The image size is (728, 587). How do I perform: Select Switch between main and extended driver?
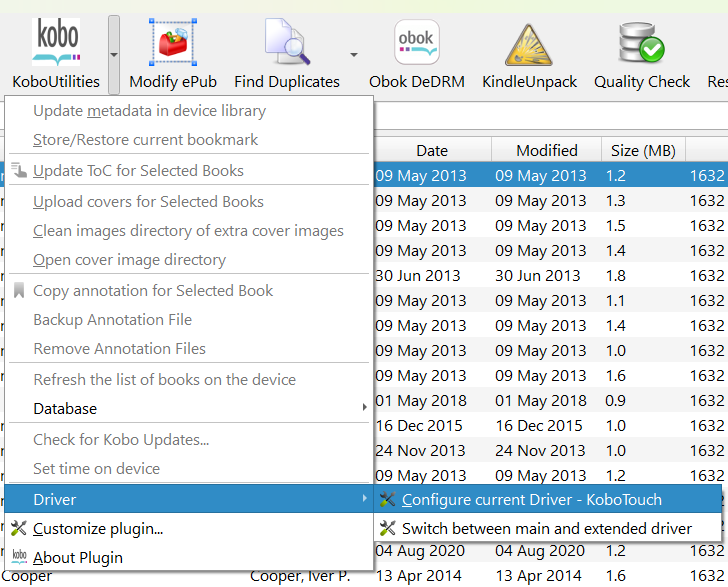548,528
